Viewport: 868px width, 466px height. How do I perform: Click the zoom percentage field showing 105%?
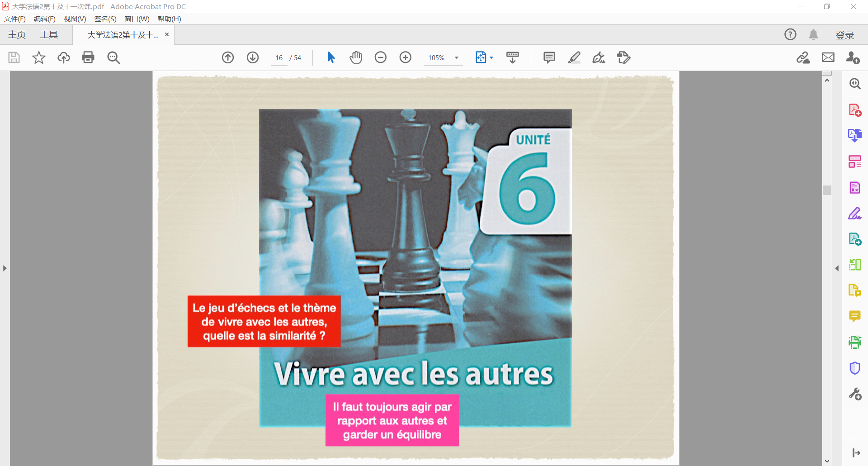[x=436, y=58]
